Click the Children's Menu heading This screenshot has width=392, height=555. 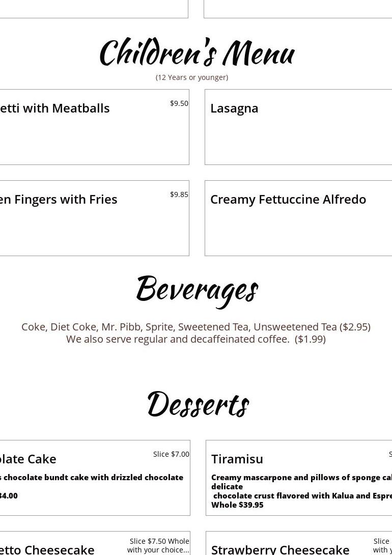[197, 53]
